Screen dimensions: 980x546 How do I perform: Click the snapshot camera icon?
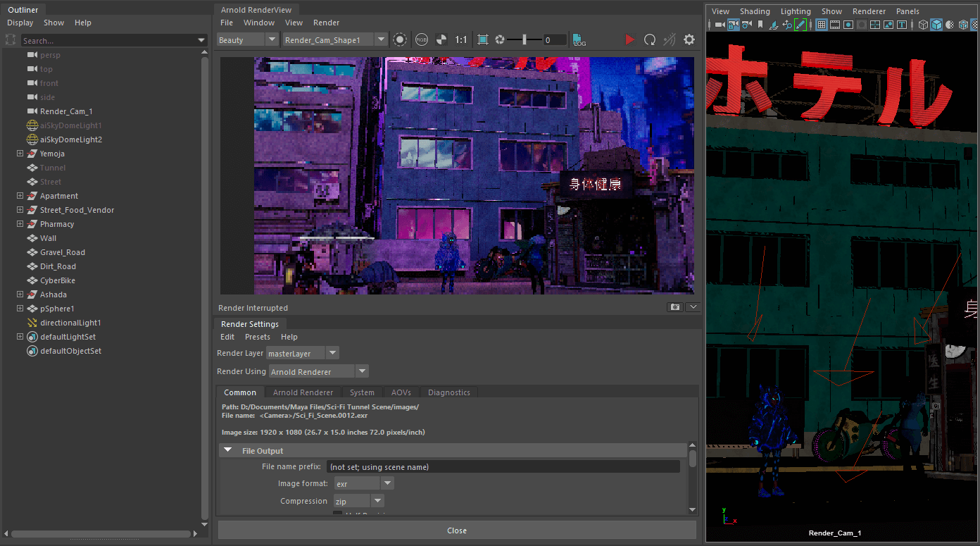pyautogui.click(x=675, y=307)
